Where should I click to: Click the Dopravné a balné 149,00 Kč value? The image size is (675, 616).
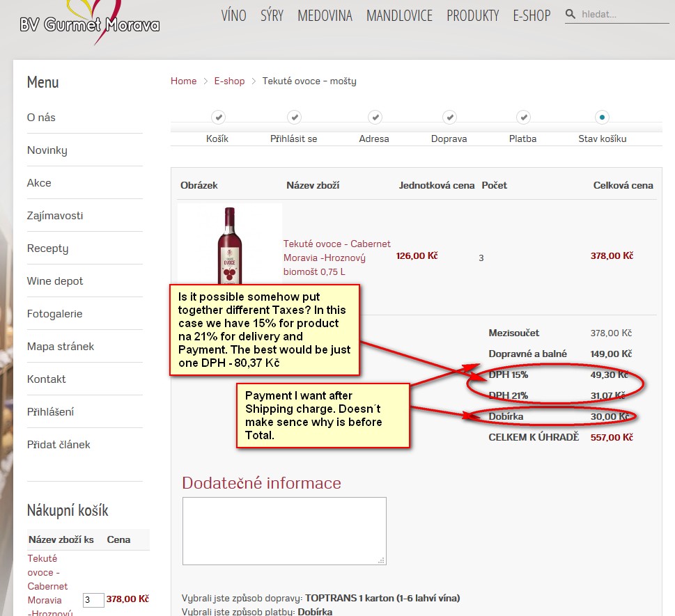click(611, 354)
